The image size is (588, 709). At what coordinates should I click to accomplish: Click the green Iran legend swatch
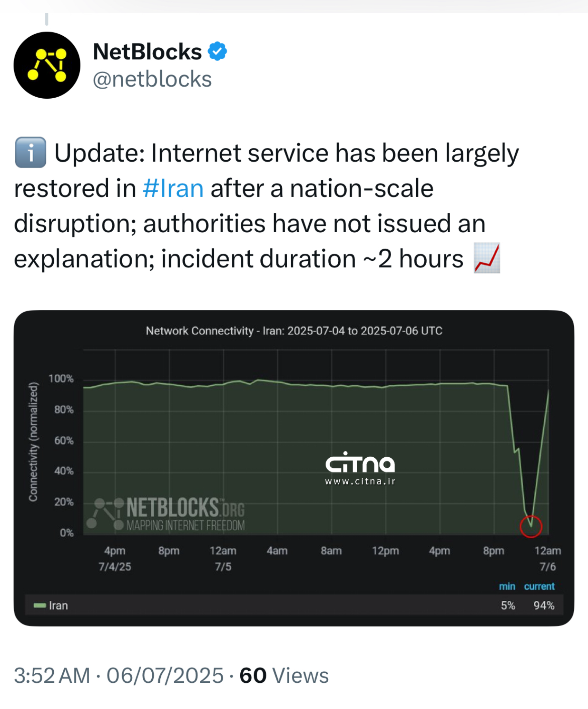pos(39,605)
